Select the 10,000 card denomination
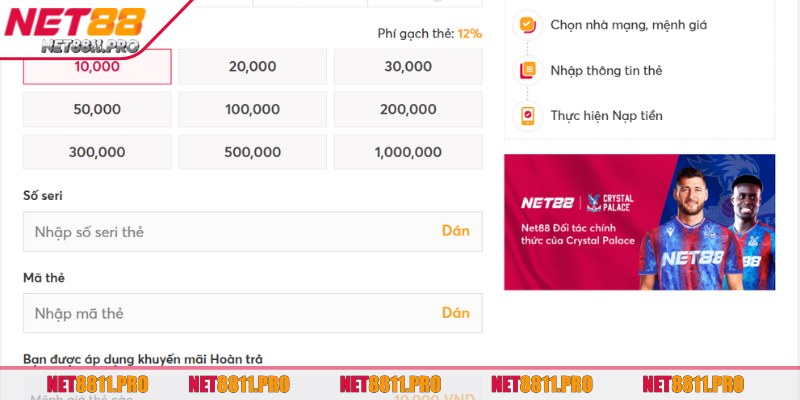 97,66
